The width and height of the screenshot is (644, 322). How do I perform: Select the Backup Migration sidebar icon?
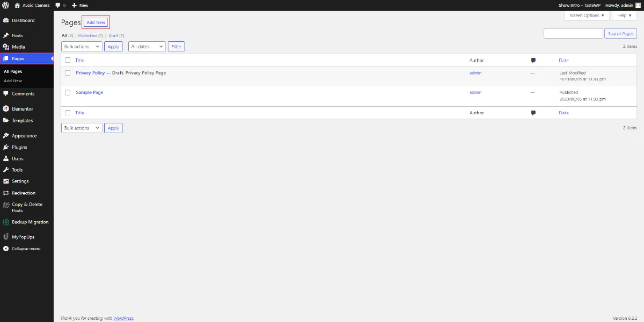pyautogui.click(x=6, y=222)
